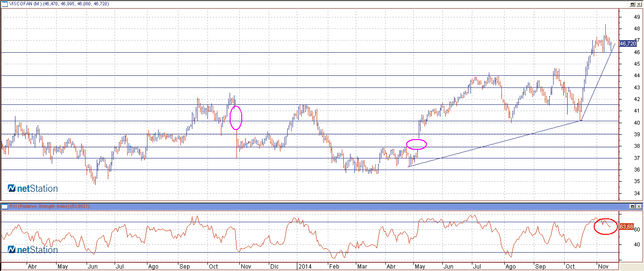Select the RSI (Relative Strength Index) title
644x271 pixels.
coord(40,207)
